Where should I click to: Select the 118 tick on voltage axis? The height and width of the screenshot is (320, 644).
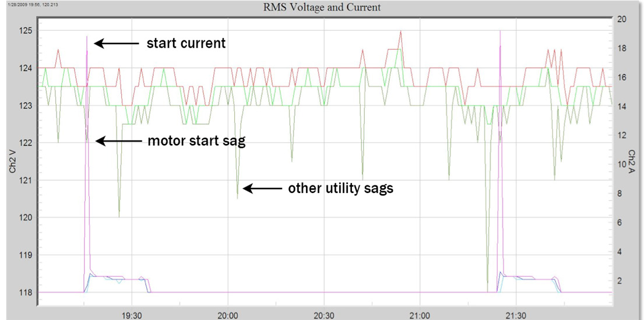point(26,293)
